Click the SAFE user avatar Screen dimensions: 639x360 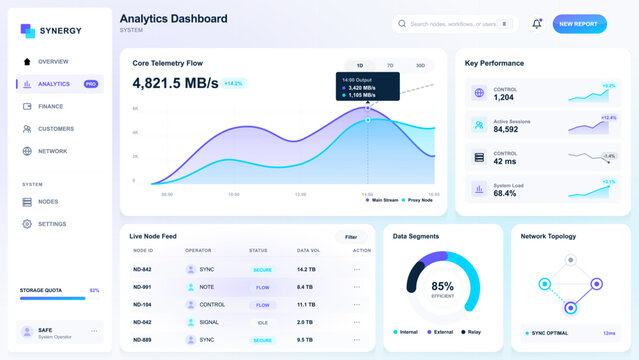(27, 332)
